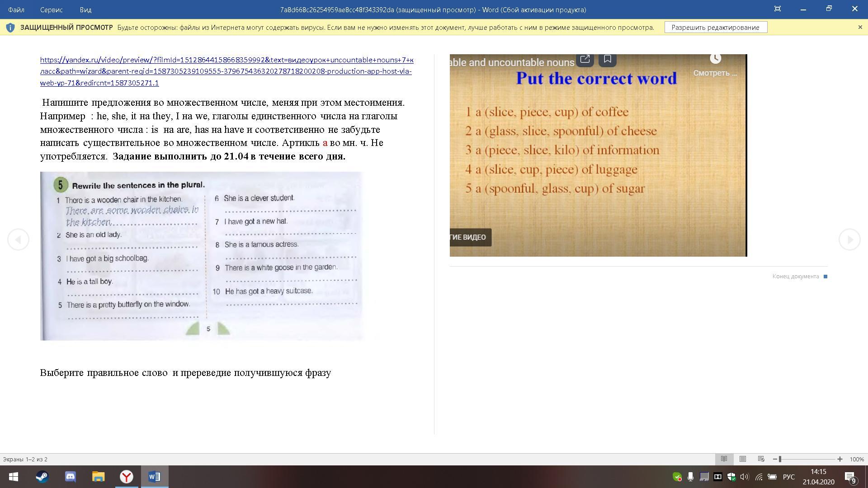The width and height of the screenshot is (868, 488).
Task: Click the 100% zoom level indicator
Action: pos(856,459)
